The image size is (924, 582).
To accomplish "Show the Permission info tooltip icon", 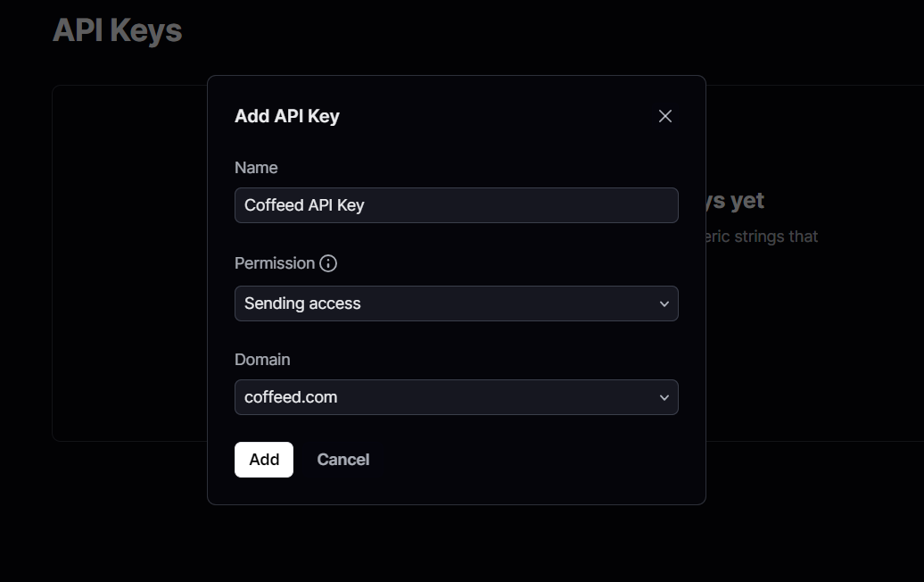I will 328,263.
